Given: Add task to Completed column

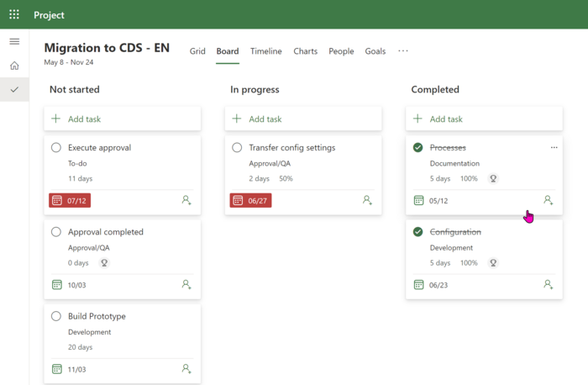Looking at the screenshot, I should pyautogui.click(x=484, y=119).
